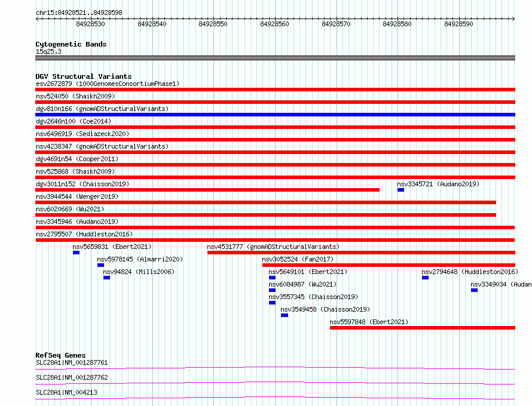
Task: Click the nsv3944544 (Wenger2019) label
Action: pos(77,196)
